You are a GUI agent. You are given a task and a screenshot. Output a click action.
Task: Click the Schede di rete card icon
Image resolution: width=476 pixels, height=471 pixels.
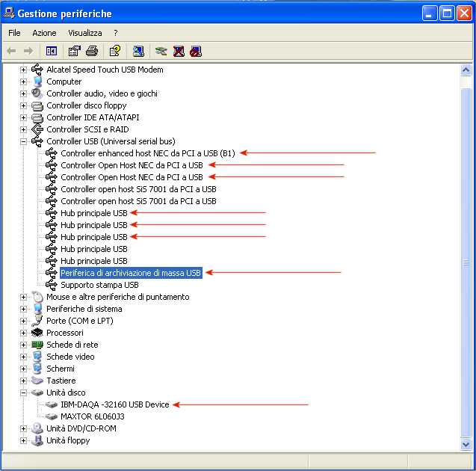pos(37,345)
